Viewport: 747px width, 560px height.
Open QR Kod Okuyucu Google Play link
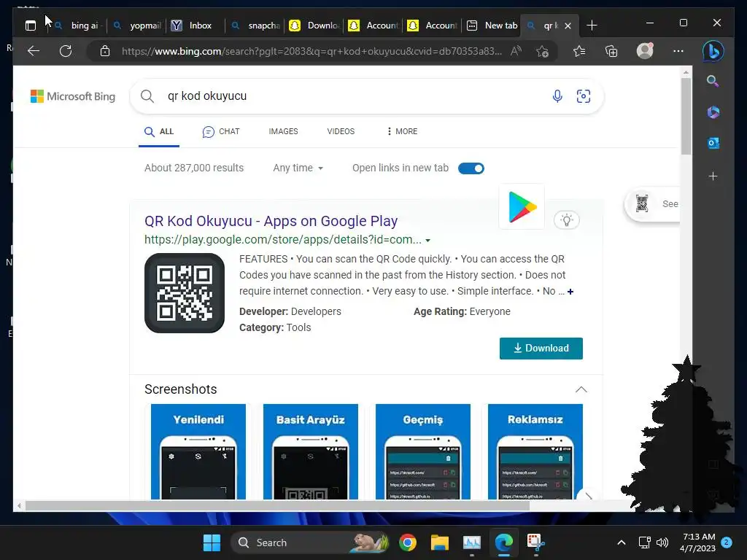pos(271,221)
